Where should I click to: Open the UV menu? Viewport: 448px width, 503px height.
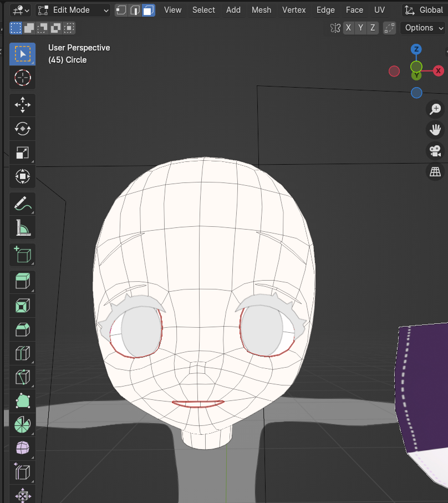(x=379, y=11)
